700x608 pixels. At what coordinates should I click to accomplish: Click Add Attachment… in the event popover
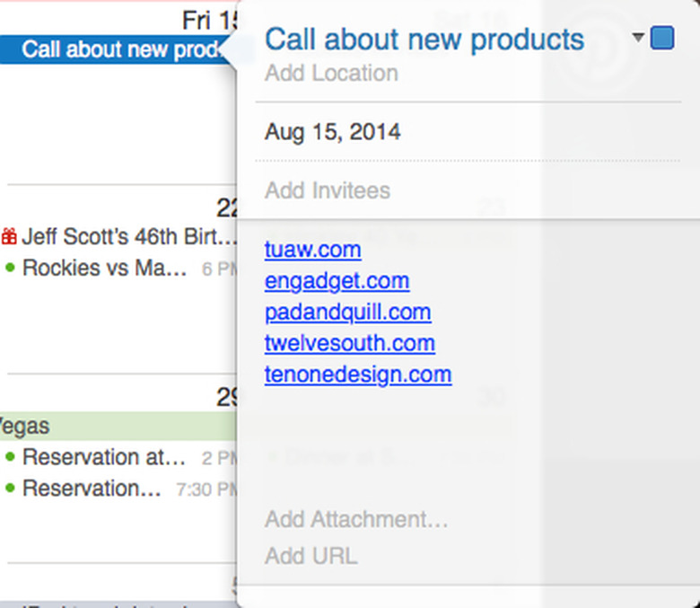[x=356, y=519]
